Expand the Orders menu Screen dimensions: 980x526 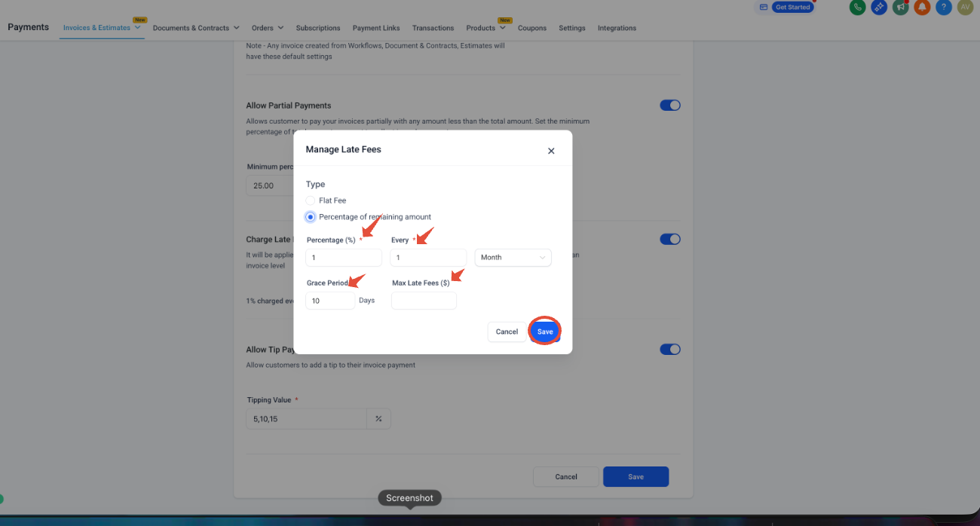point(268,28)
